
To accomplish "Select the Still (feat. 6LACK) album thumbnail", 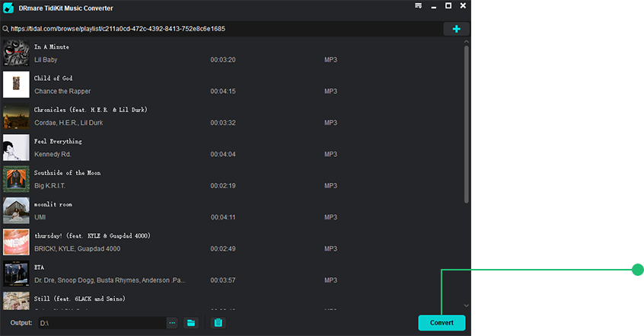I will [x=17, y=301].
